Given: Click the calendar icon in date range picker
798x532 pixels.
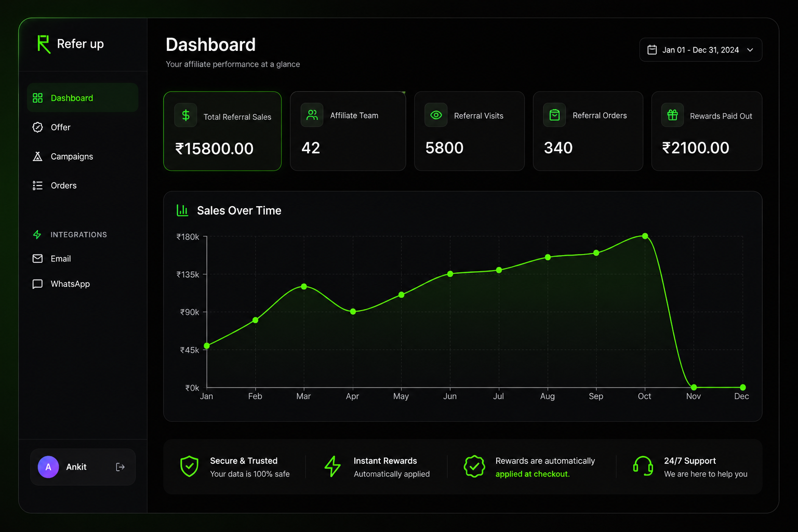Looking at the screenshot, I should (652, 50).
